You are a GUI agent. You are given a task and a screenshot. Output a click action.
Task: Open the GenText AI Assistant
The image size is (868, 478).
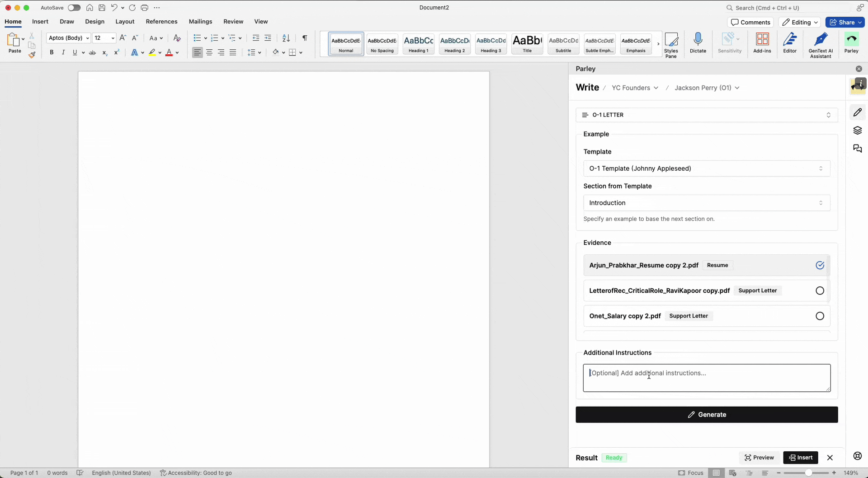pos(820,45)
